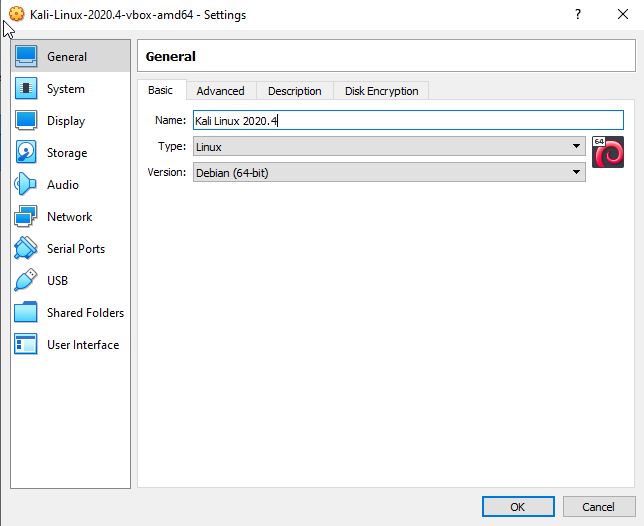Open USB settings via plug icon
This screenshot has width=644, height=526.
pos(26,280)
